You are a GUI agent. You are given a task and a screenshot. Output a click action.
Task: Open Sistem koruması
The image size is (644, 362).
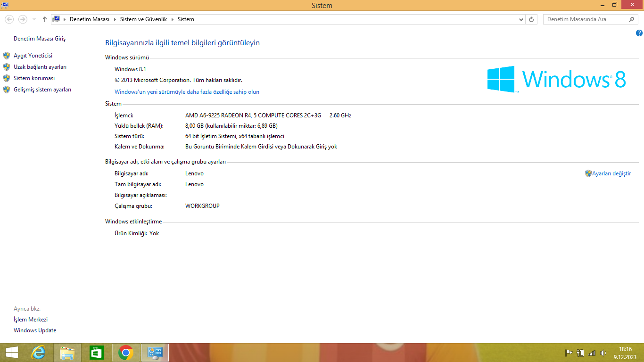[34, 78]
